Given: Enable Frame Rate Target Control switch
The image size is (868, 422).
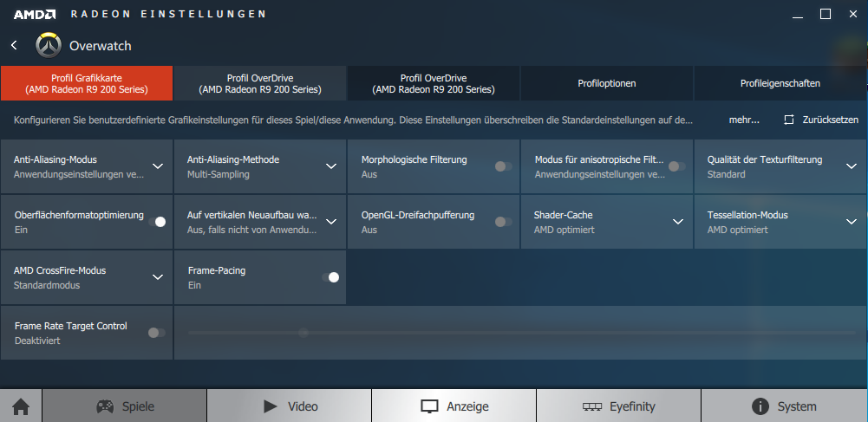Looking at the screenshot, I should pos(157,333).
